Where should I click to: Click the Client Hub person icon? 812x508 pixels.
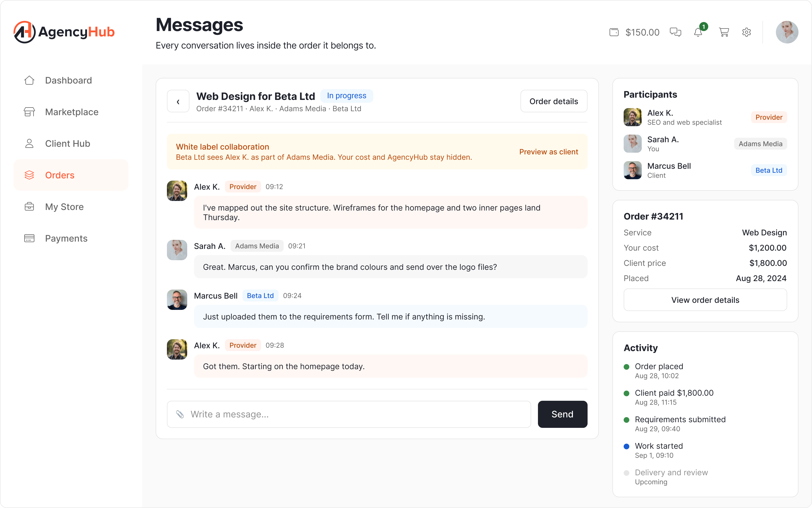coord(29,143)
